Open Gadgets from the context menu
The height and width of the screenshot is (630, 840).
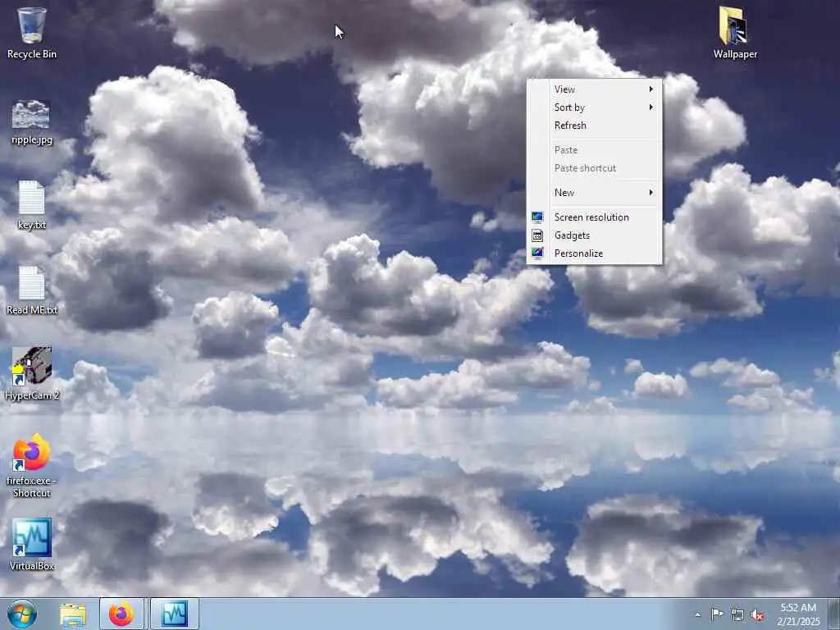pos(594,235)
